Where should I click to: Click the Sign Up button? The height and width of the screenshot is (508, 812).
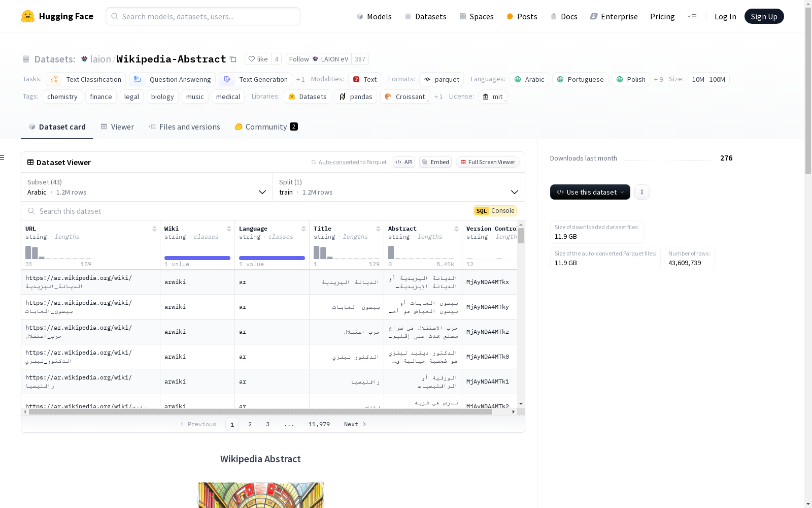pos(764,16)
